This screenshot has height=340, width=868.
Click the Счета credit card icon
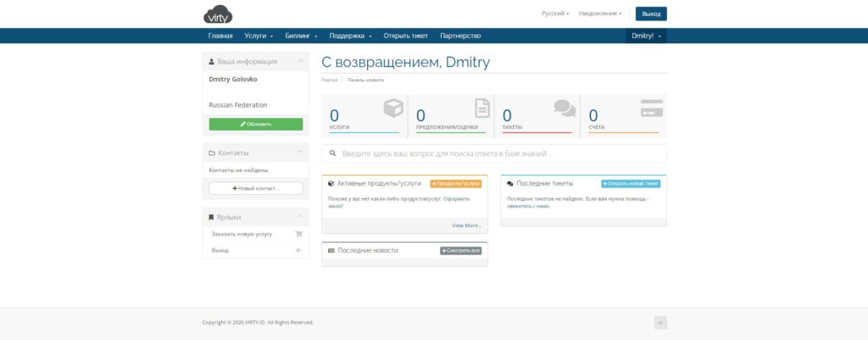pyautogui.click(x=652, y=108)
